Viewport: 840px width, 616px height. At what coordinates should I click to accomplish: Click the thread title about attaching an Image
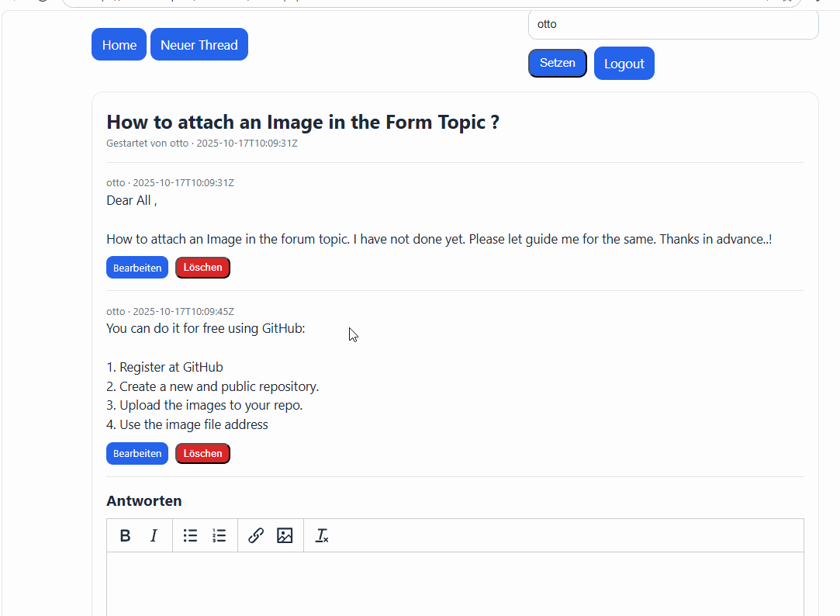(303, 122)
